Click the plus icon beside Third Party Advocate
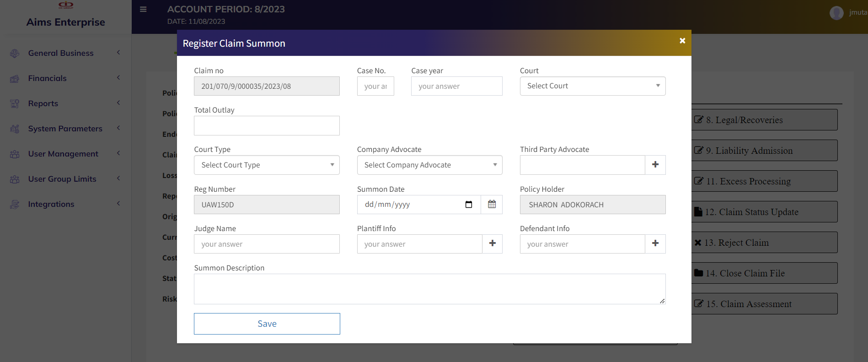The height and width of the screenshot is (362, 868). pos(655,165)
